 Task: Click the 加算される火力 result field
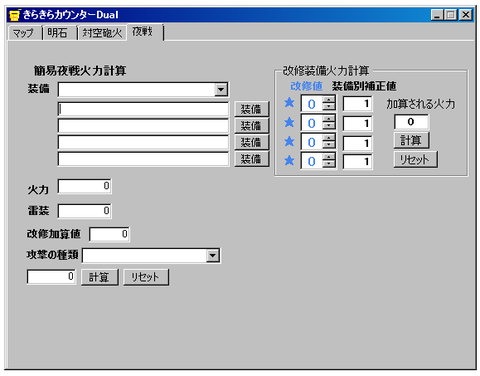[411, 122]
